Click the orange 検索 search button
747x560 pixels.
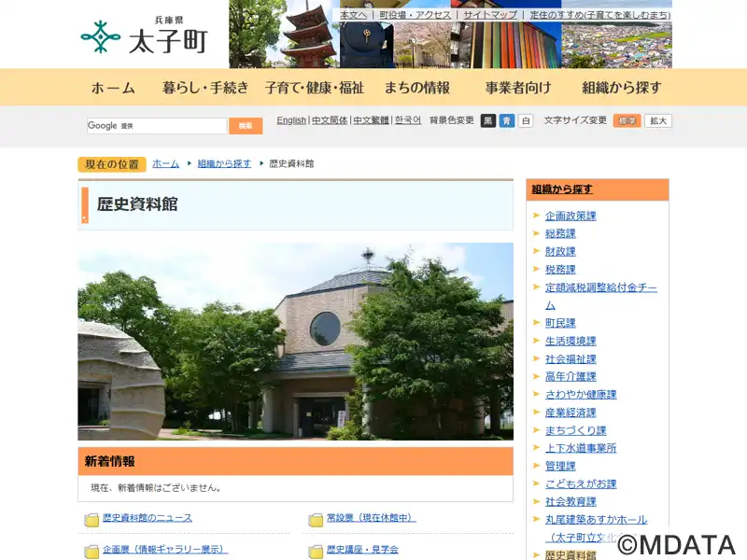[246, 126]
